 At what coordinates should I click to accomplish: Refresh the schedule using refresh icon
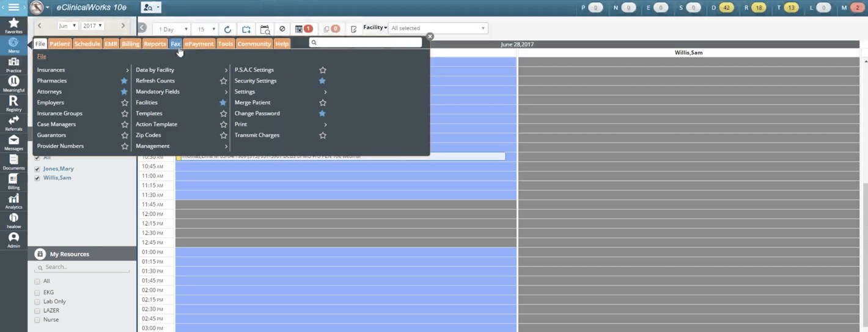click(227, 29)
